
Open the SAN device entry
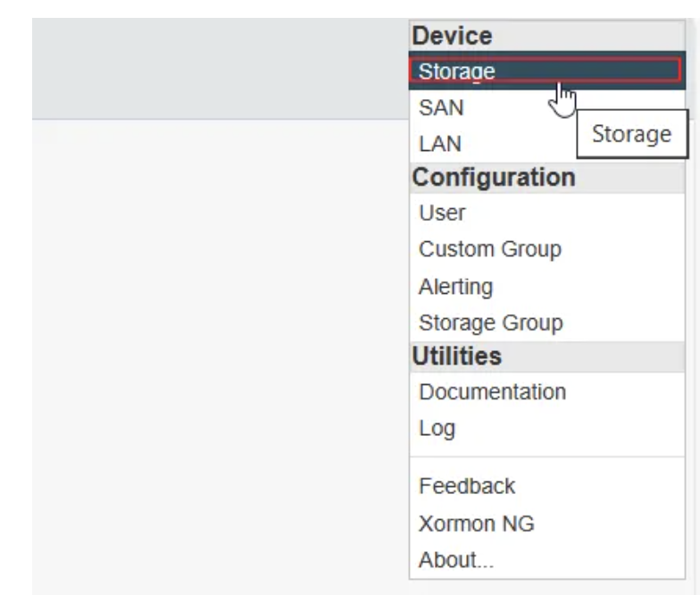click(x=493, y=107)
